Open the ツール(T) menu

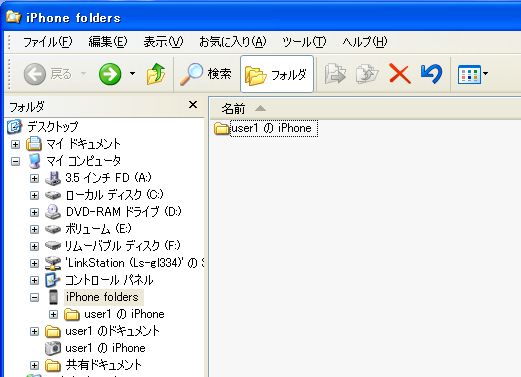[x=304, y=42]
